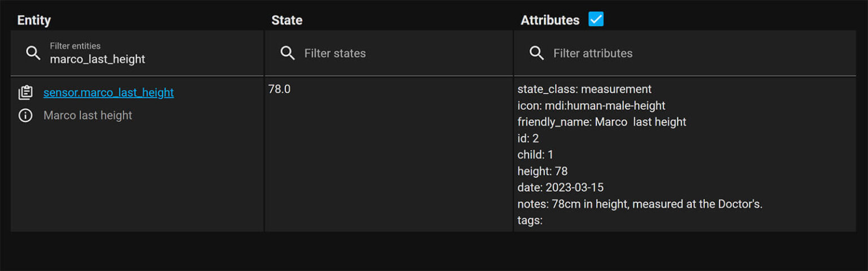Viewport: 868px width, 271px height.
Task: Click the search icon in Filter entities
Action: 33,53
